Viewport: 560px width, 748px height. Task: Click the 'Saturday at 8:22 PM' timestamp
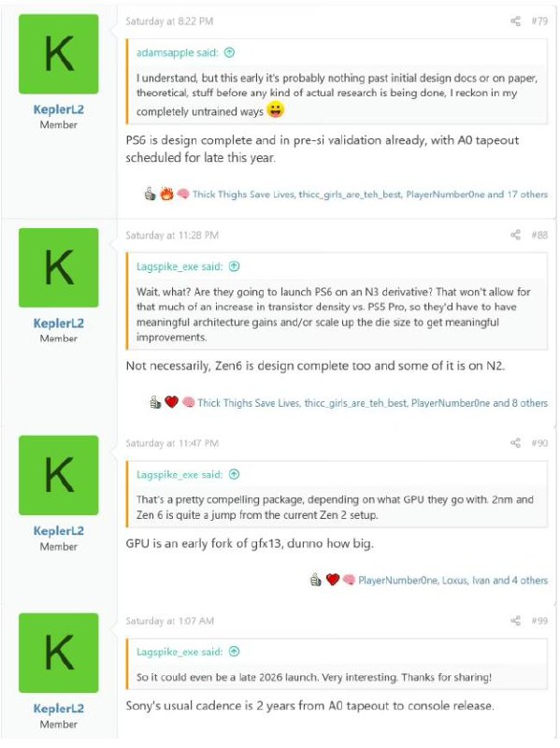pos(169,21)
